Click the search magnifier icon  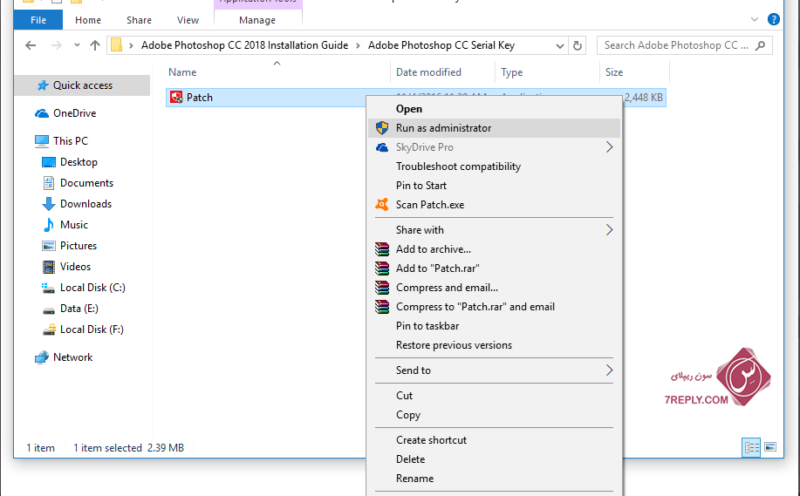click(760, 45)
